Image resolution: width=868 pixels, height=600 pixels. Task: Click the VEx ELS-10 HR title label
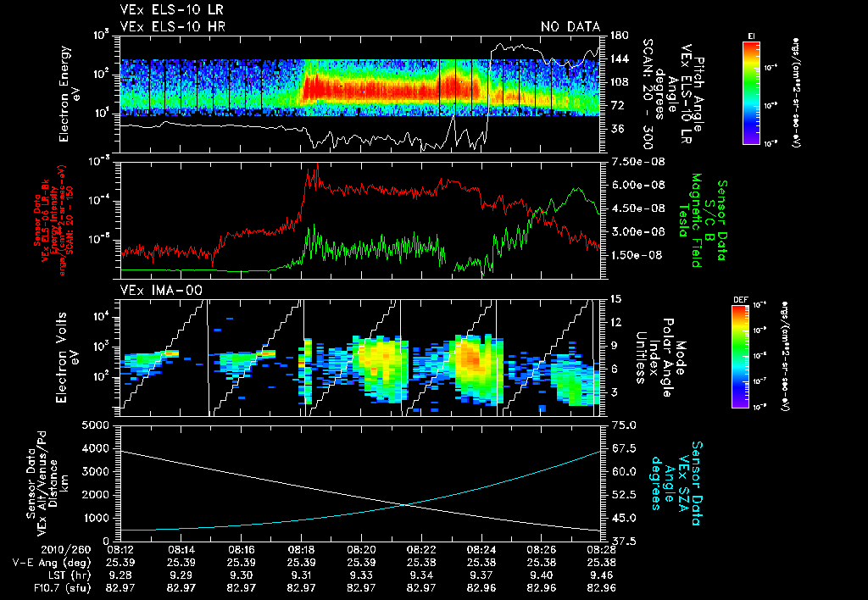(x=173, y=26)
